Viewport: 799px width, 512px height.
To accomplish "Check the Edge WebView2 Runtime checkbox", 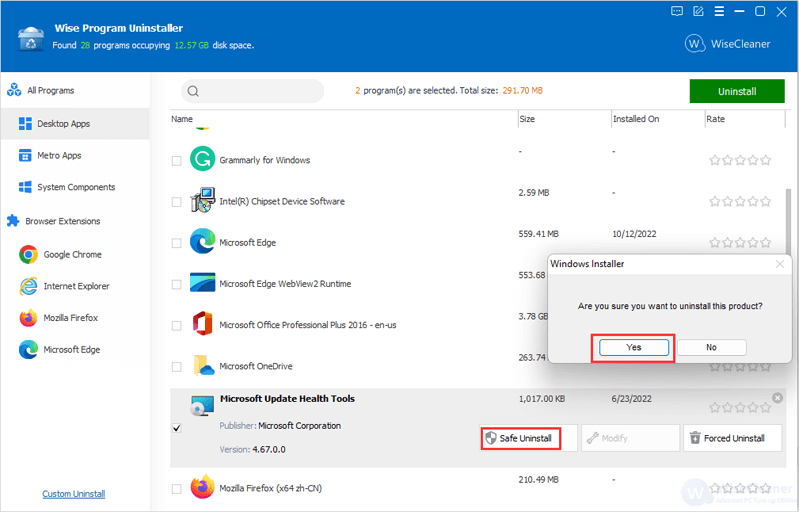I will point(177,284).
